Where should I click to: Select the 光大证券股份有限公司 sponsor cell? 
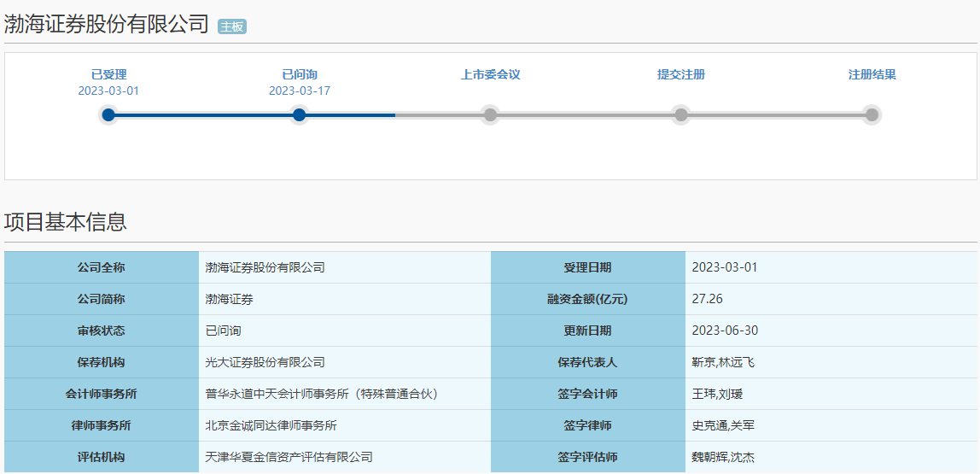pos(265,362)
